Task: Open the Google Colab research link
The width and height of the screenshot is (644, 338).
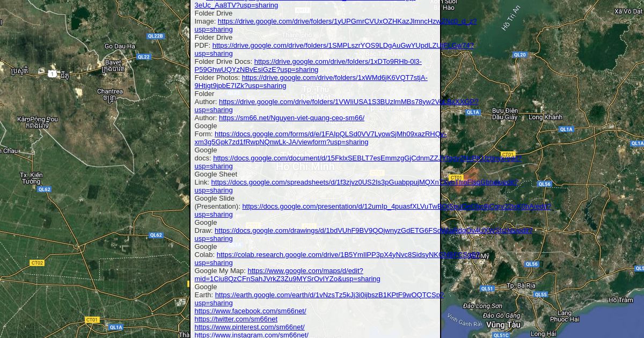Action: coord(348,255)
